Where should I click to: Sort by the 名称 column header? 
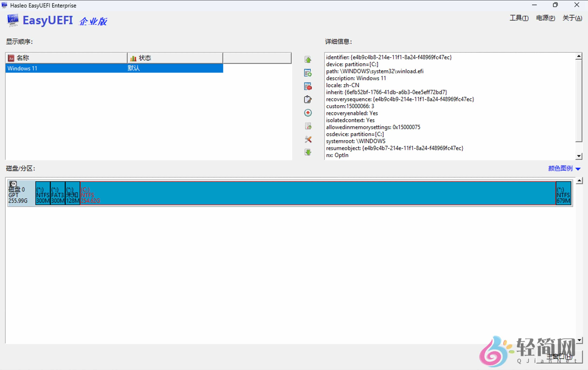pyautogui.click(x=66, y=58)
